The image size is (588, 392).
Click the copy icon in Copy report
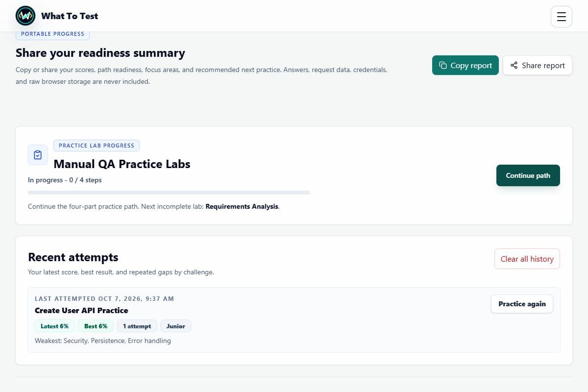[x=443, y=65]
